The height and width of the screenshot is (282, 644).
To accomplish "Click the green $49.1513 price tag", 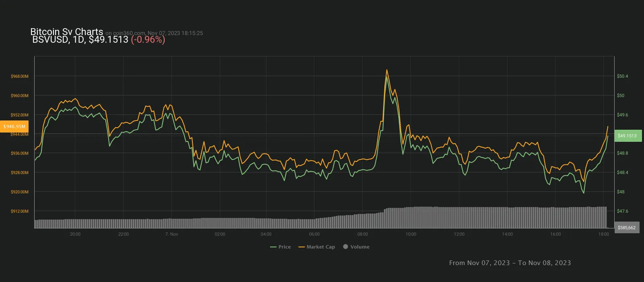I will (628, 136).
